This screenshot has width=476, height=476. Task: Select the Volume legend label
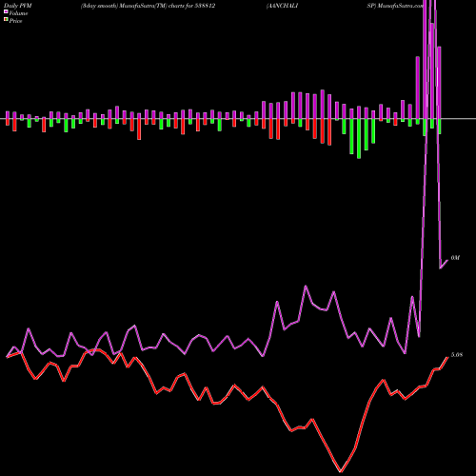pos(18,13)
